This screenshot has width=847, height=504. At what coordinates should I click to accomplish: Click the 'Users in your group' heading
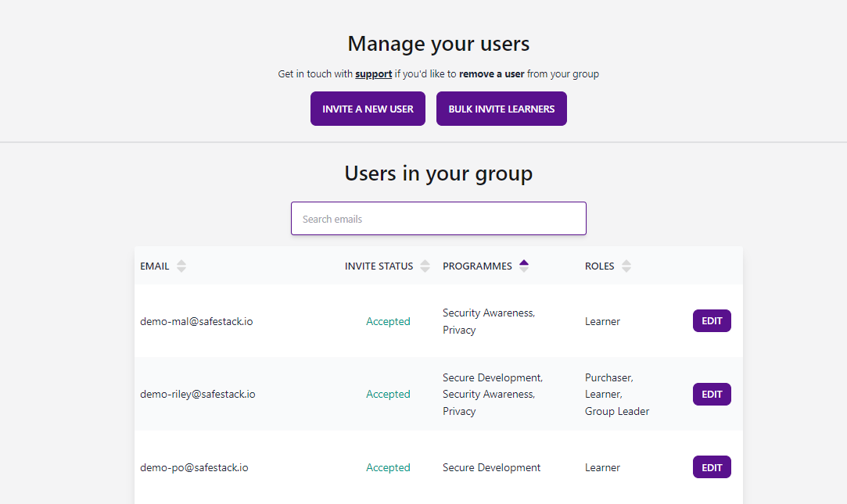[439, 173]
